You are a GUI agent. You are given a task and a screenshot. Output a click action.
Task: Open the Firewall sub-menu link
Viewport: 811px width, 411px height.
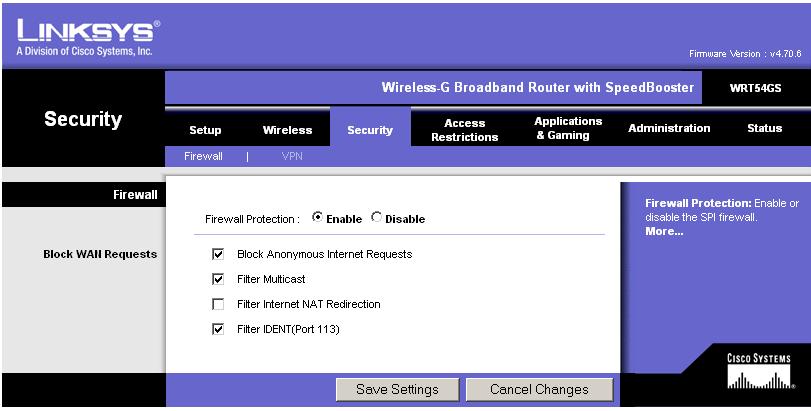point(203,156)
